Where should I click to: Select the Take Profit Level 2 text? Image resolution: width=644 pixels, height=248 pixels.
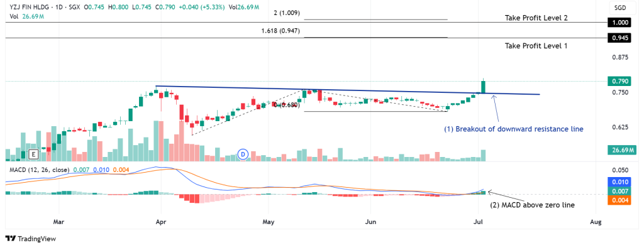pyautogui.click(x=536, y=18)
